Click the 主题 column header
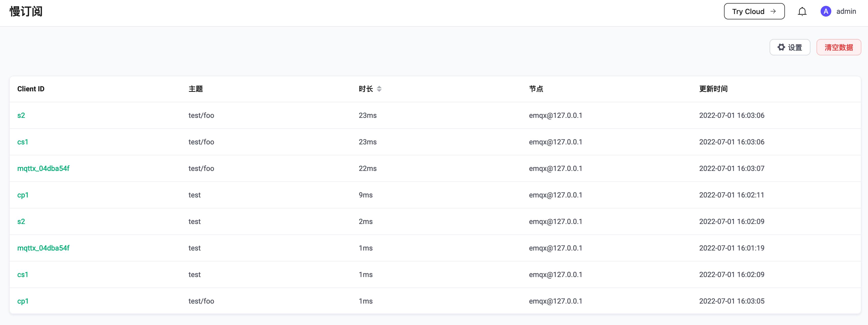The width and height of the screenshot is (868, 325). click(195, 89)
